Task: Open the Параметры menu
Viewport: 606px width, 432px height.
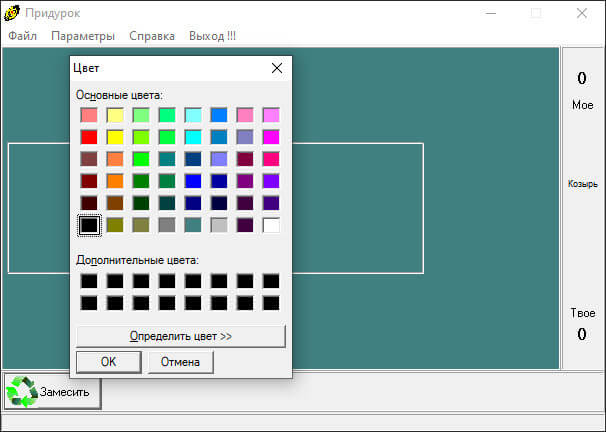Action: [83, 36]
